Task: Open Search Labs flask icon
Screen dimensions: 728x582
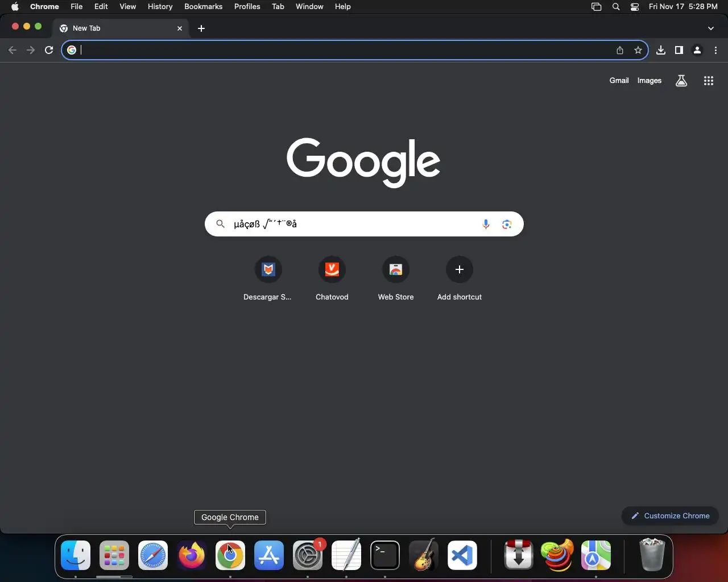Action: click(x=681, y=81)
